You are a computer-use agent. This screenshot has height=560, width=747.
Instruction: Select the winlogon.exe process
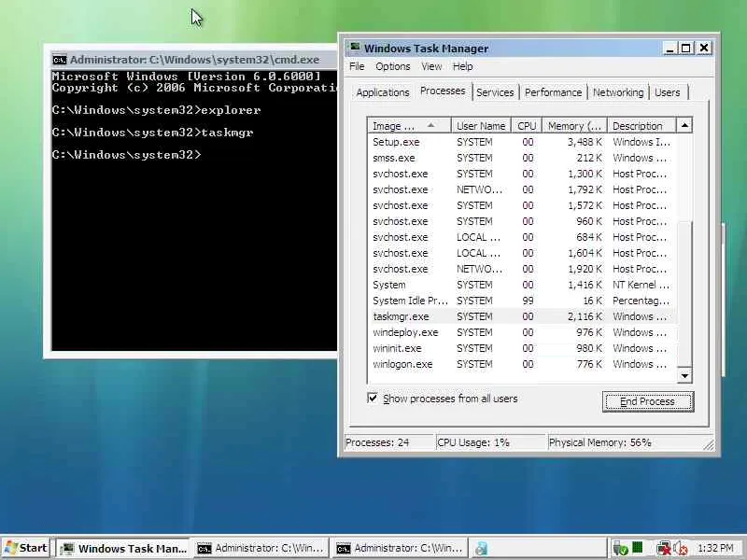(522, 364)
